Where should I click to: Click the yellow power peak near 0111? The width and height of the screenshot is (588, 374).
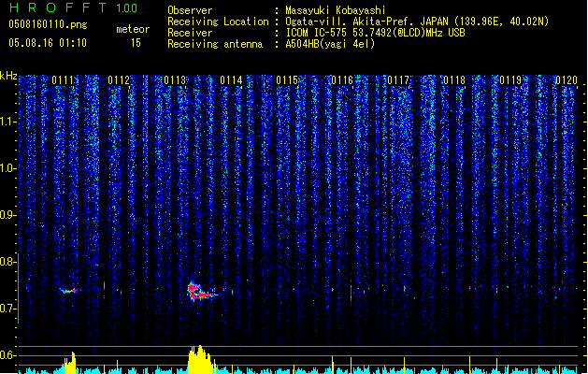[x=69, y=363]
